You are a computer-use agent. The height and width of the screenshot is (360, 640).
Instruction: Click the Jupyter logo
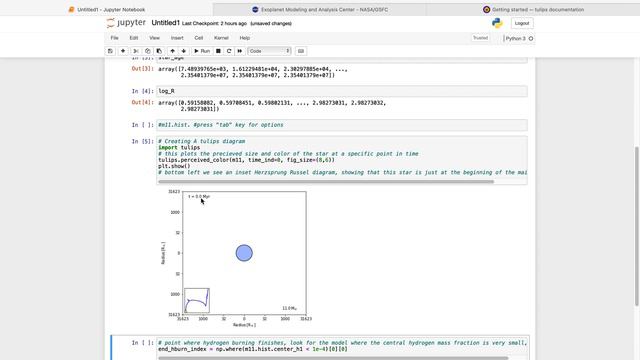126,23
